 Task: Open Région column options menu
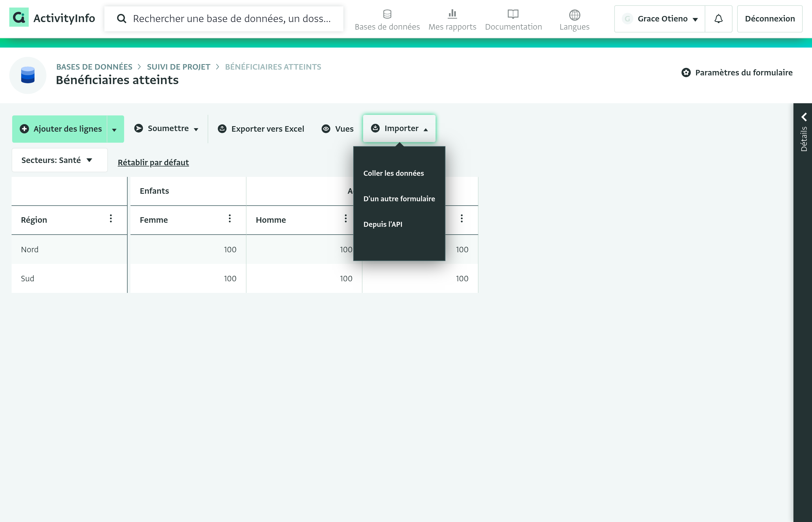tap(111, 219)
